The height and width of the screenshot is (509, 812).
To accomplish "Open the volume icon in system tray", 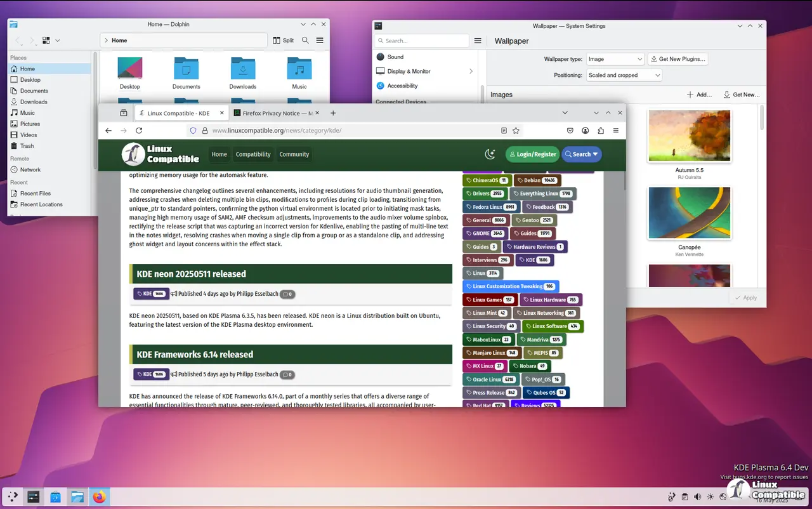I will pos(698,497).
